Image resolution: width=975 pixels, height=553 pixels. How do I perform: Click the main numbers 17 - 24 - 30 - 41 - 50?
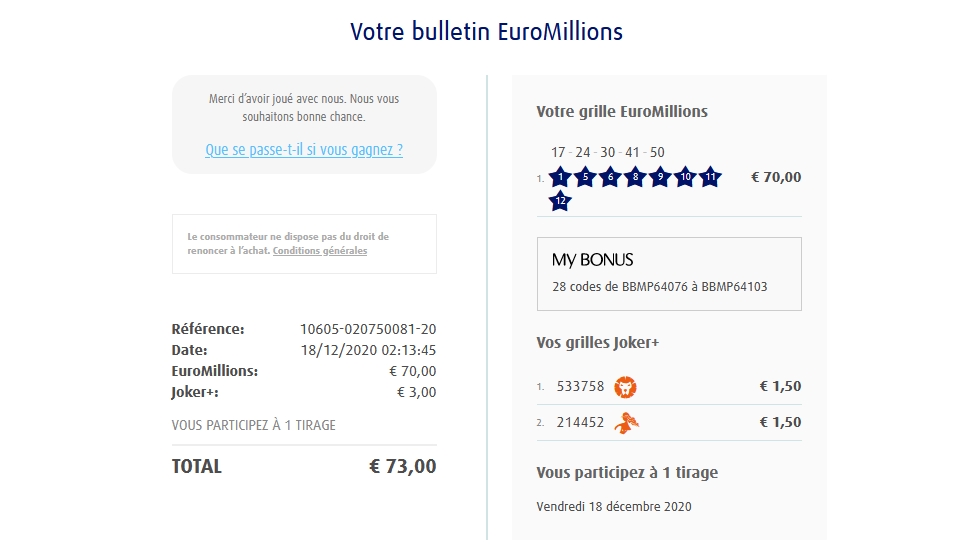click(607, 153)
